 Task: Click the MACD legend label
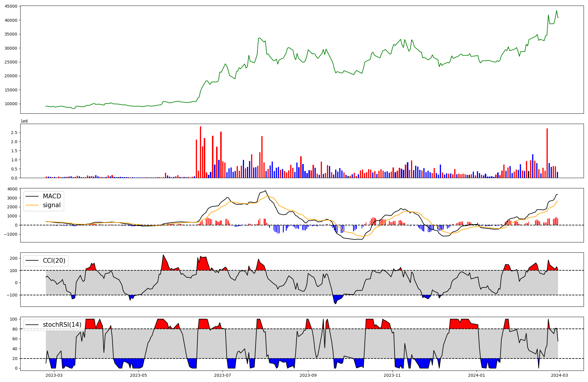[x=52, y=196]
